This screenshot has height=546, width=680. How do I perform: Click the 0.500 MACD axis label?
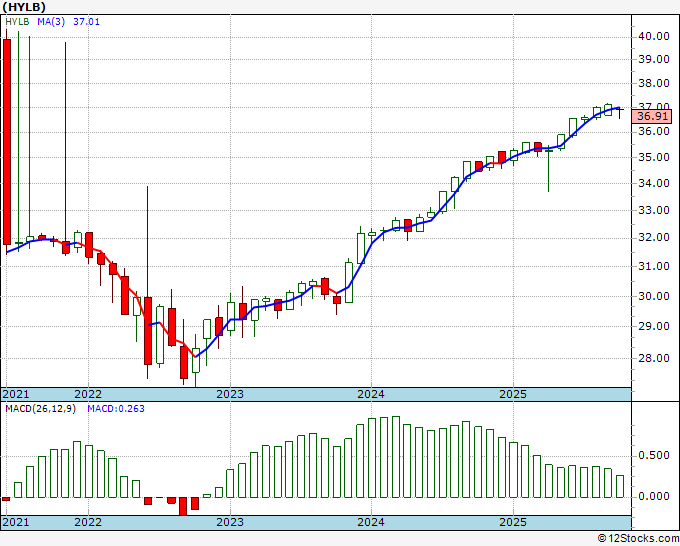pos(654,456)
